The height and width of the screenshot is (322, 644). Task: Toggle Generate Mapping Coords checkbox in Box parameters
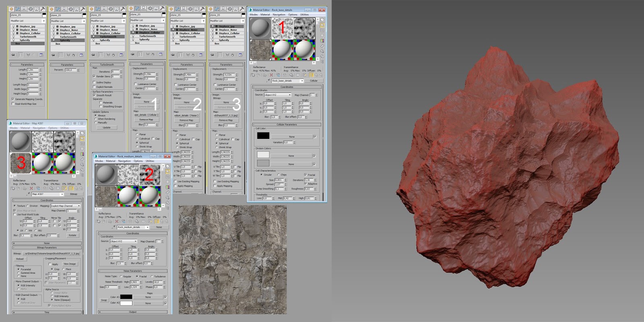[13, 99]
